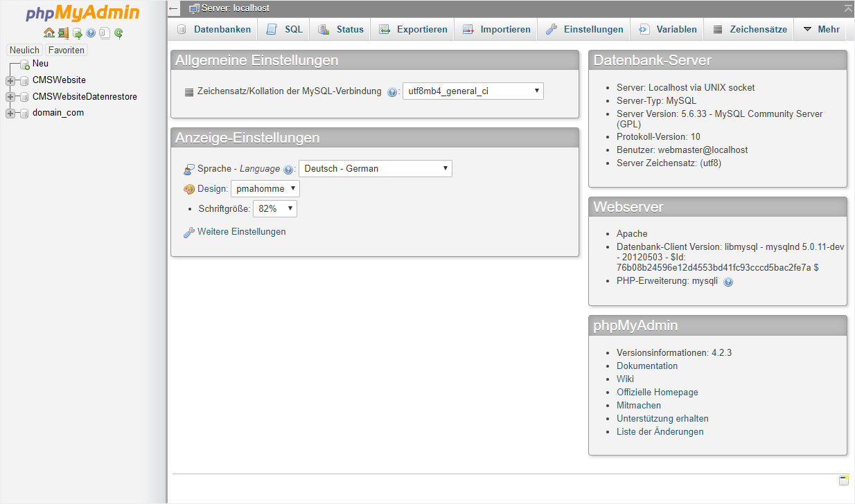Screen dimensions: 855x504
Task: Open the Variablen tab
Action: (667, 29)
